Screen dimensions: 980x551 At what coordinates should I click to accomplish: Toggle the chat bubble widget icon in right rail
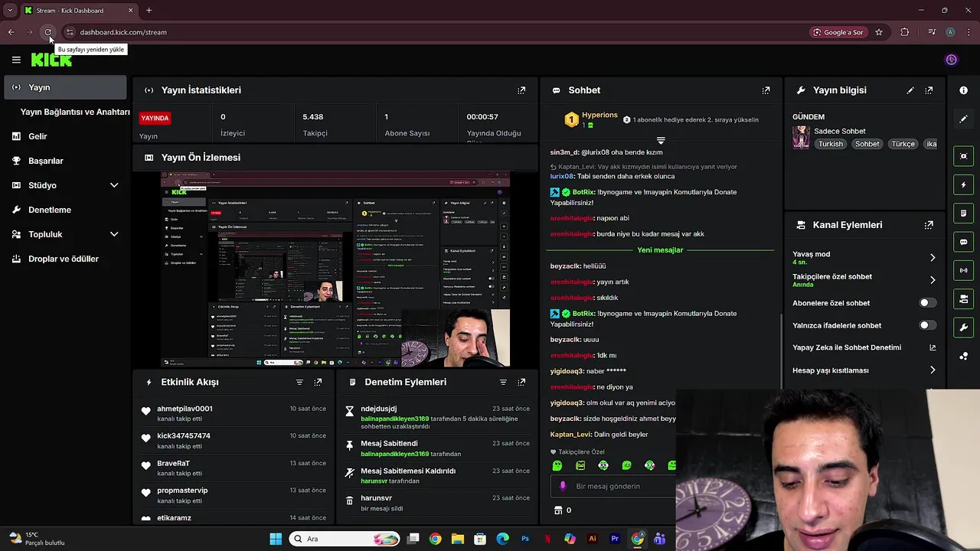pyautogui.click(x=963, y=242)
